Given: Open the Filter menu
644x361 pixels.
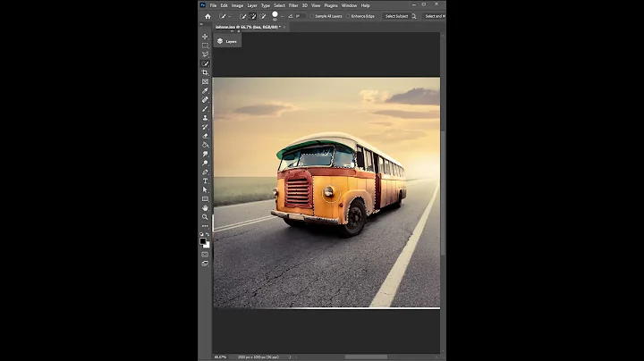Looking at the screenshot, I should pyautogui.click(x=293, y=5).
